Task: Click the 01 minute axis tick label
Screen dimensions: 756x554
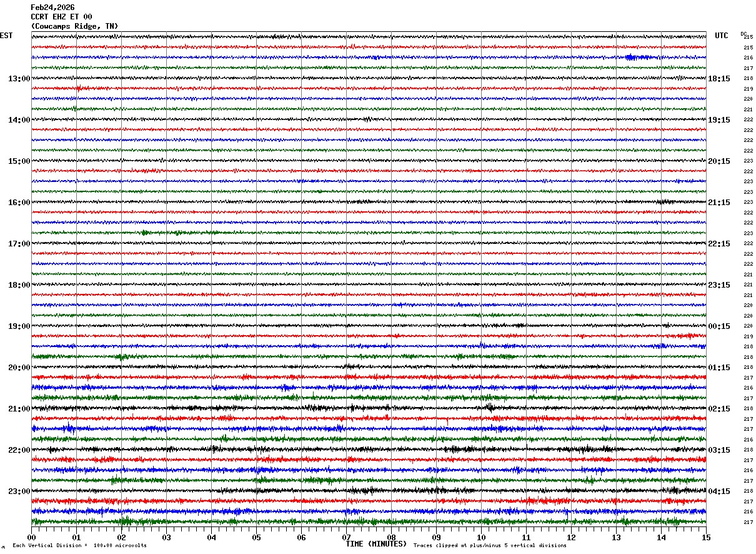Action: pos(77,537)
